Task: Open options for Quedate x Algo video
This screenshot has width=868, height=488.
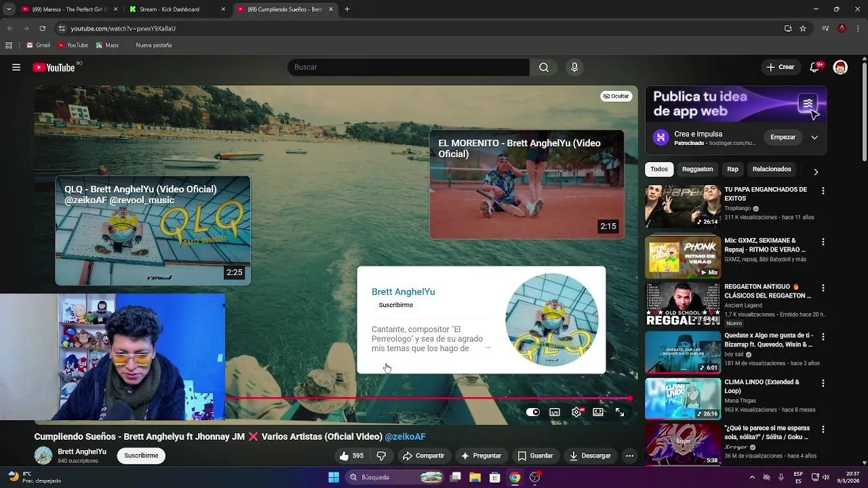Action: tap(823, 336)
